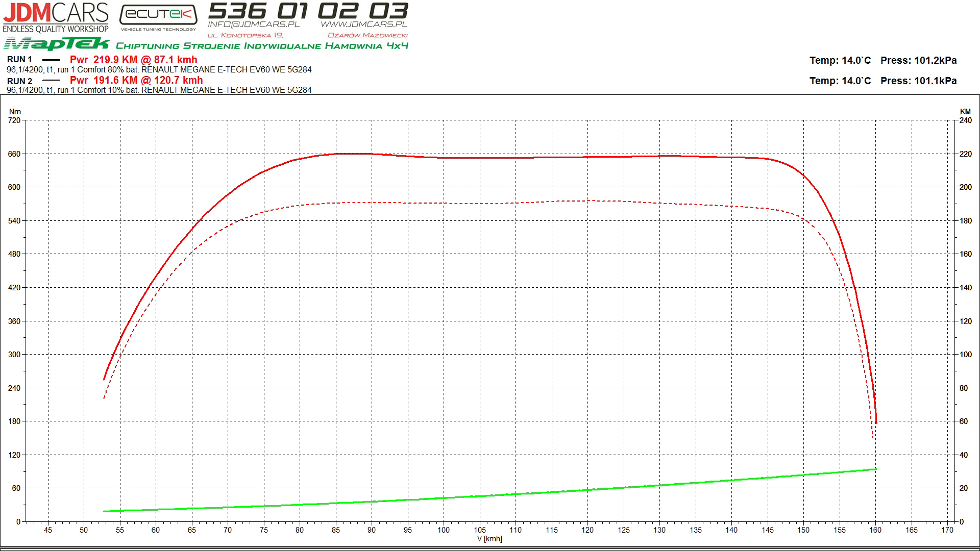This screenshot has width=980, height=551.
Task: Click the phone number 536 01 02 03
Action: click(308, 10)
